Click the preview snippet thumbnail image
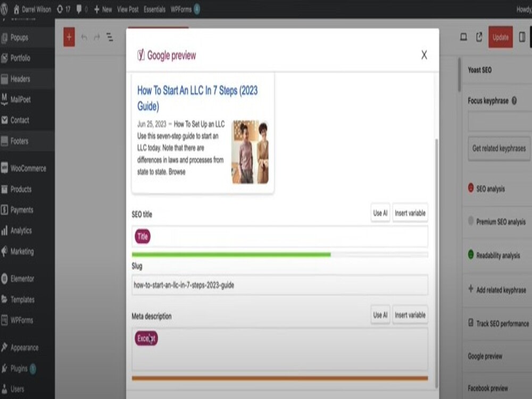The image size is (532, 399). pos(250,152)
